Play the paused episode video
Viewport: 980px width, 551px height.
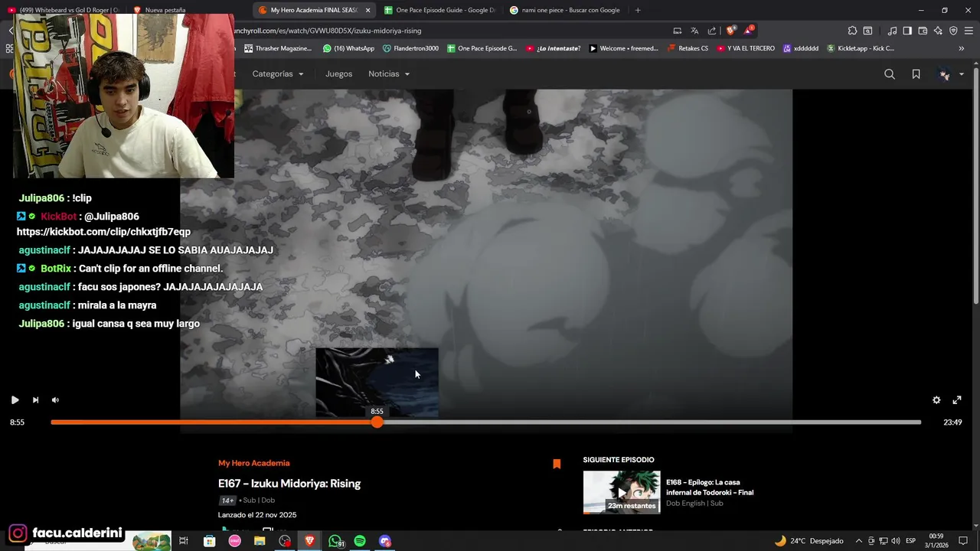point(15,399)
